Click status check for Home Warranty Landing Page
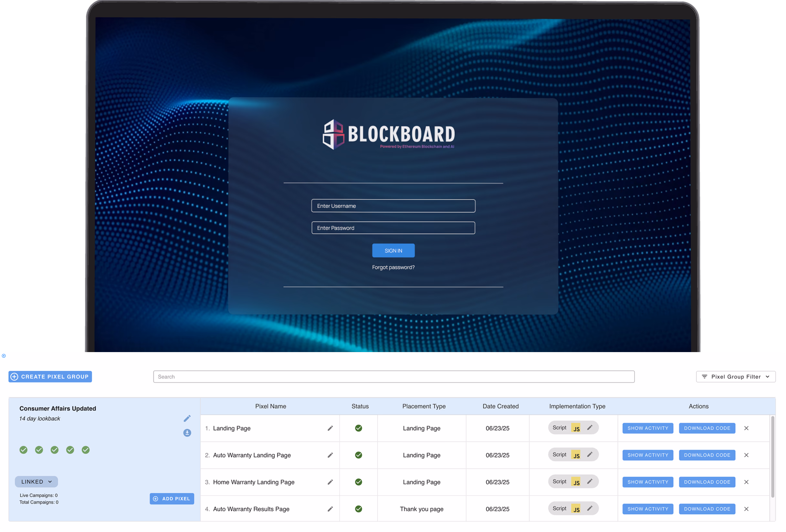 (359, 482)
